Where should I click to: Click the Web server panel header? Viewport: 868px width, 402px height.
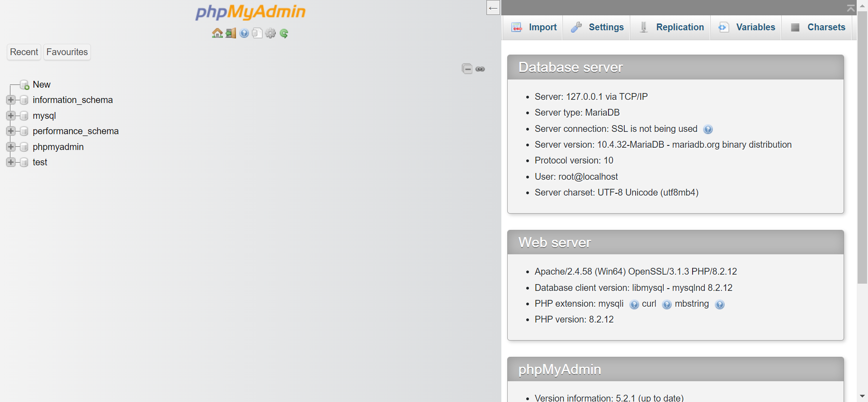[x=675, y=243]
